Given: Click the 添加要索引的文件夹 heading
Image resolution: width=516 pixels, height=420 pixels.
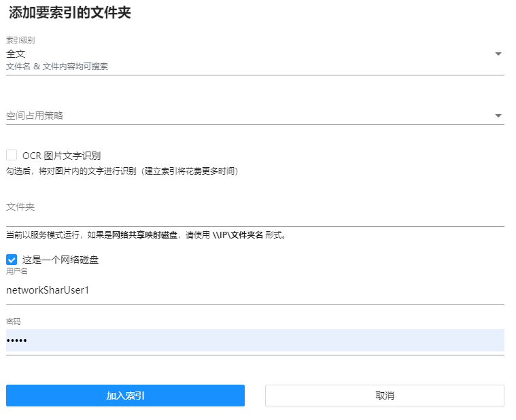Looking at the screenshot, I should 69,12.
